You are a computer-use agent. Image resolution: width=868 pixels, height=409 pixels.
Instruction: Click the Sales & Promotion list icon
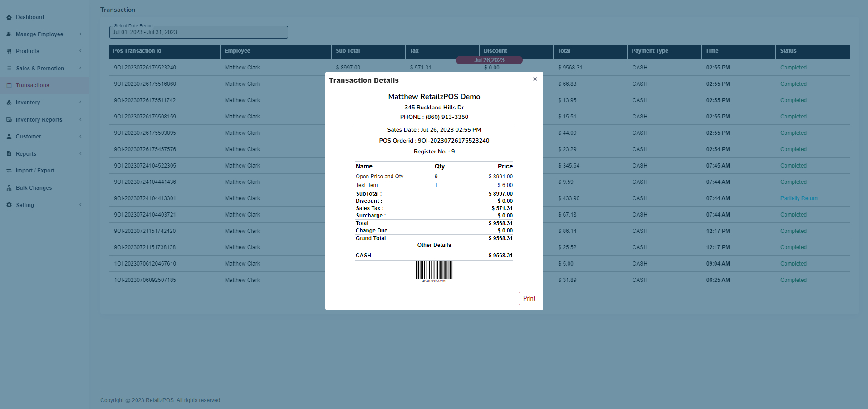(9, 68)
